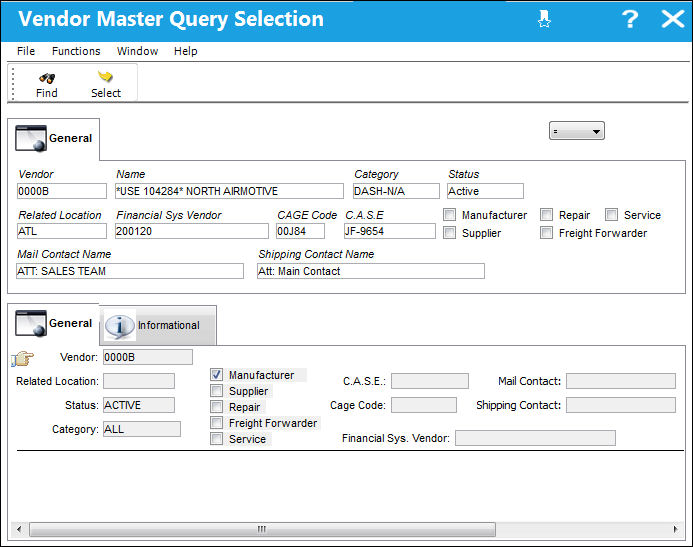The height and width of the screenshot is (547, 693).
Task: Click the Category field DASH-N/A
Action: [396, 191]
